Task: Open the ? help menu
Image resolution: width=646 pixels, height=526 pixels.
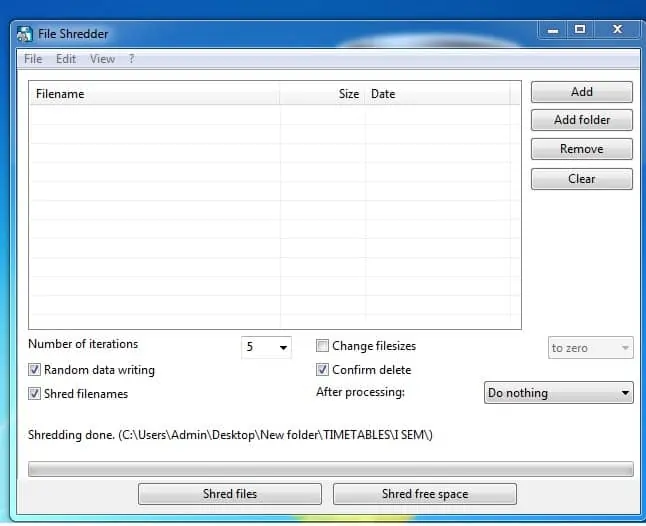Action: (x=131, y=59)
